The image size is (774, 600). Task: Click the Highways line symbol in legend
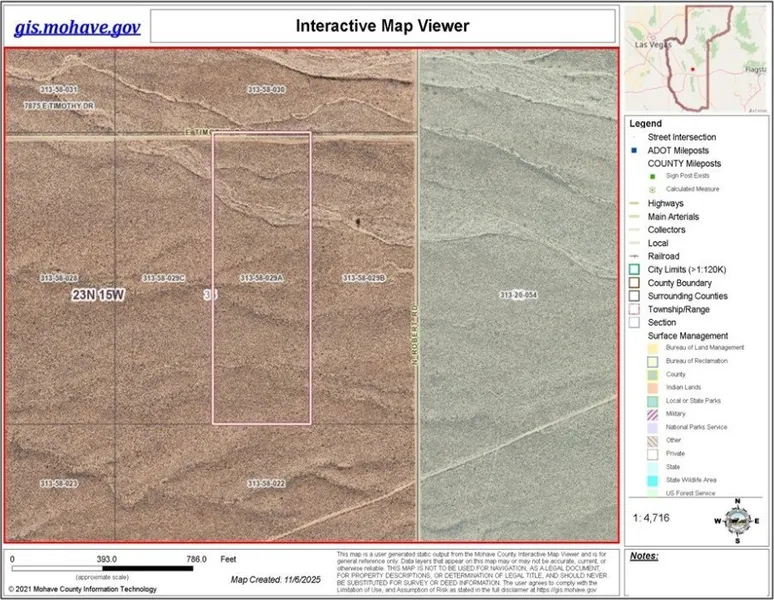tap(633, 203)
